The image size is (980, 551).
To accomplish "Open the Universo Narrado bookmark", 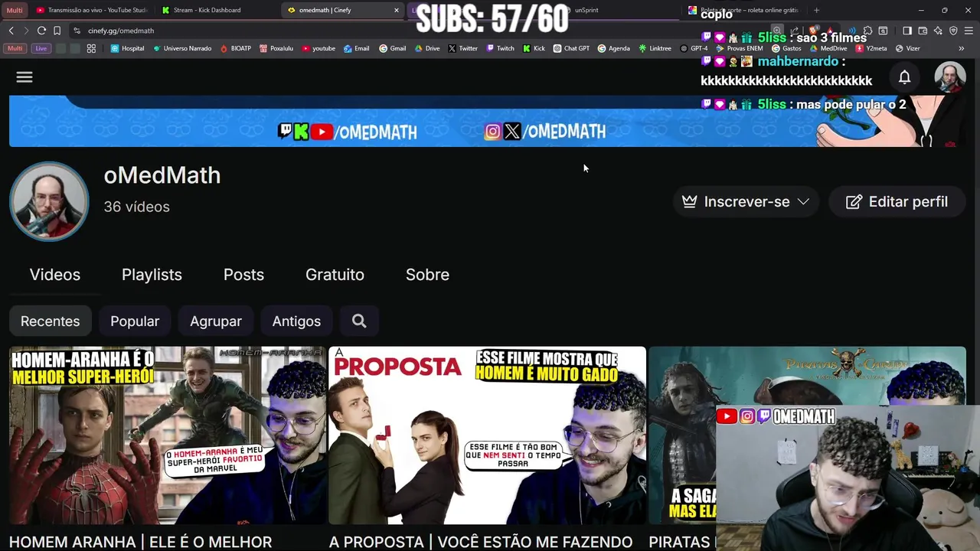I will pos(182,48).
